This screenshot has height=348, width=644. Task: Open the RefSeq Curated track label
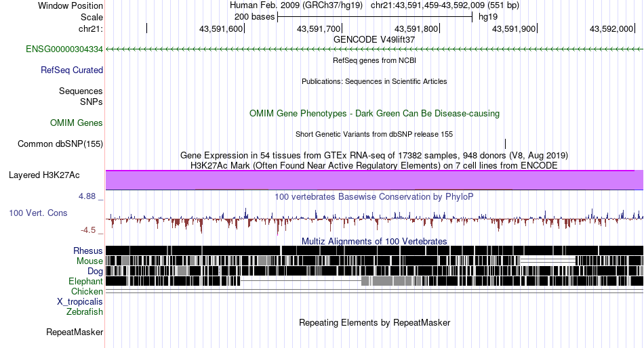tap(72, 70)
